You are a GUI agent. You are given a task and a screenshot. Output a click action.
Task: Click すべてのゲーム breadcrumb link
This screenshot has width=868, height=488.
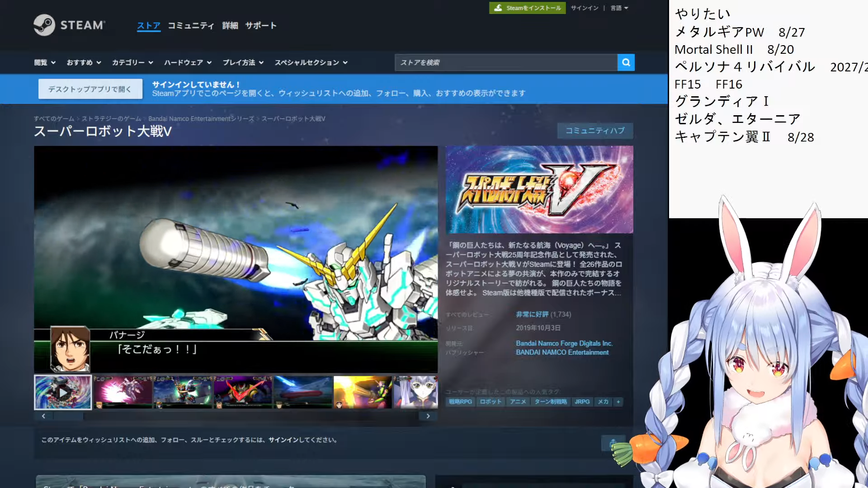[54, 119]
